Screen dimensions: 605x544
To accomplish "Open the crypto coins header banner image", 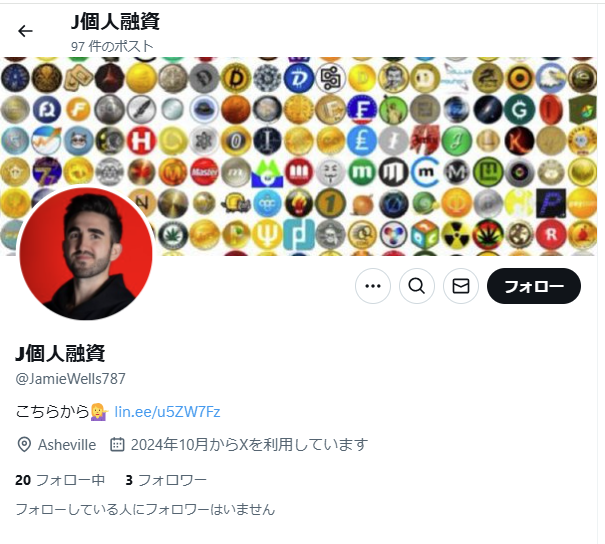I will (x=299, y=156).
